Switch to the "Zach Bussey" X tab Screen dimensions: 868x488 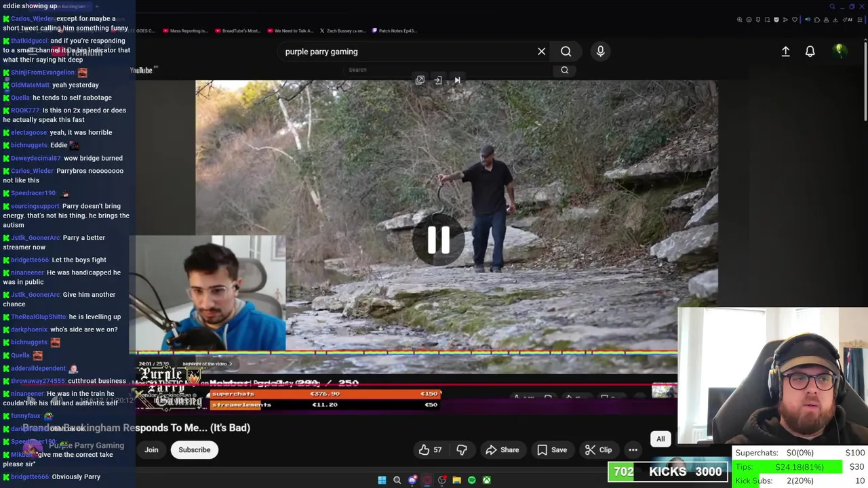click(x=343, y=30)
